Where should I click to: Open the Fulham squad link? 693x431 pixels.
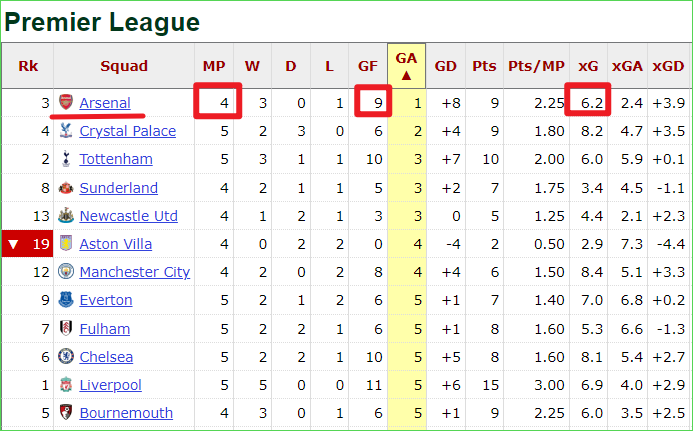[105, 329]
